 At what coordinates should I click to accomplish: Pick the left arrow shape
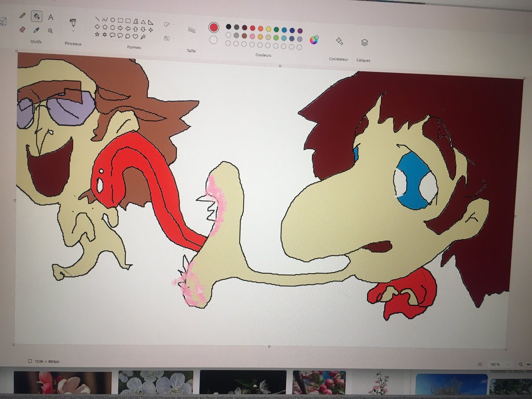click(x=128, y=28)
